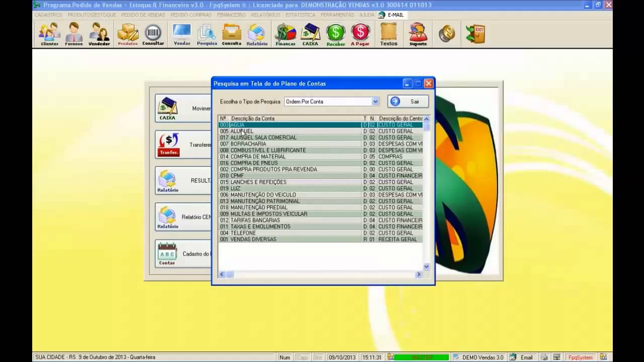Viewport: 644px width, 362px height.
Task: Select the COMPRA PRODUTOS PRA REVENDA row
Action: pos(320,169)
